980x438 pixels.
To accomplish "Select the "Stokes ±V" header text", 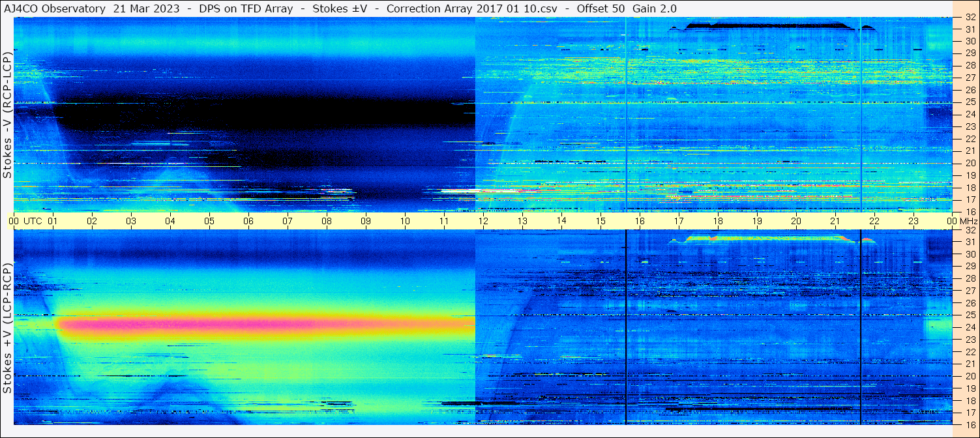I will (340, 8).
